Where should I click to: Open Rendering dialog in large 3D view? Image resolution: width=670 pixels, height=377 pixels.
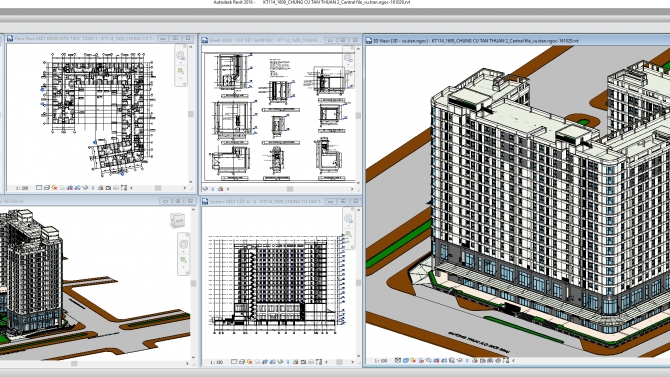pos(429,361)
